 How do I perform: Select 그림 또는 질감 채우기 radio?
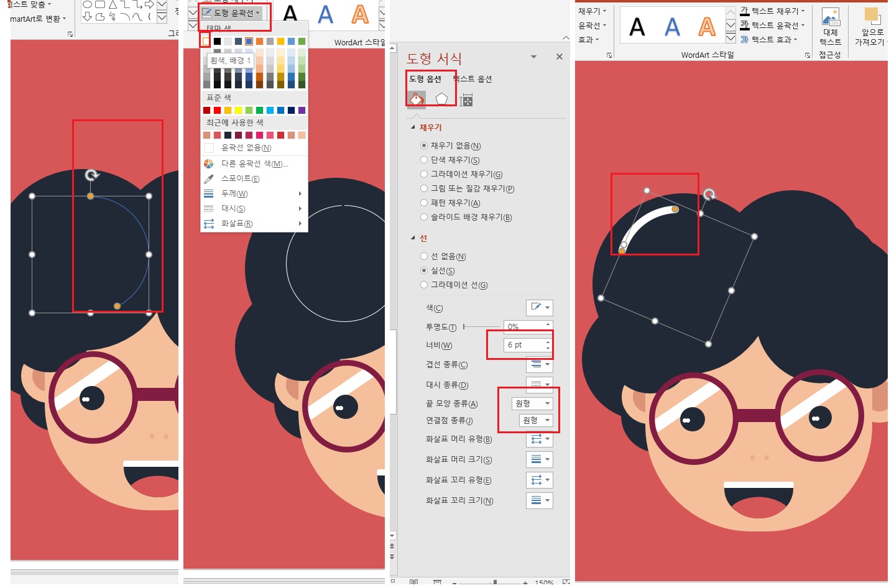(424, 188)
